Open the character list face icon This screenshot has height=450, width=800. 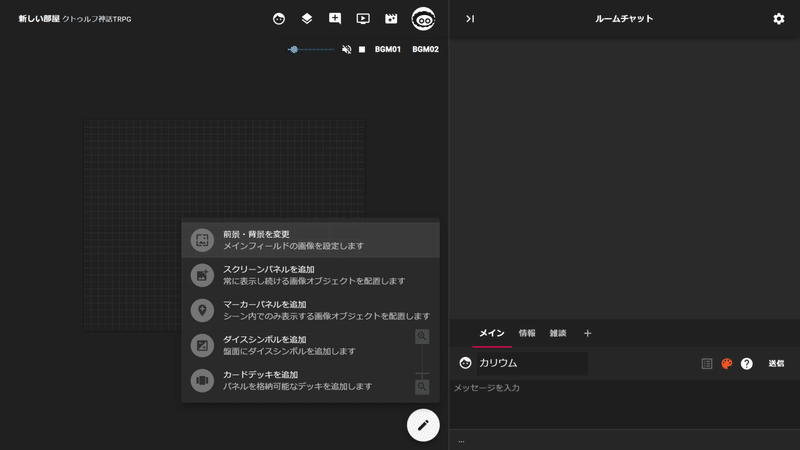point(279,19)
